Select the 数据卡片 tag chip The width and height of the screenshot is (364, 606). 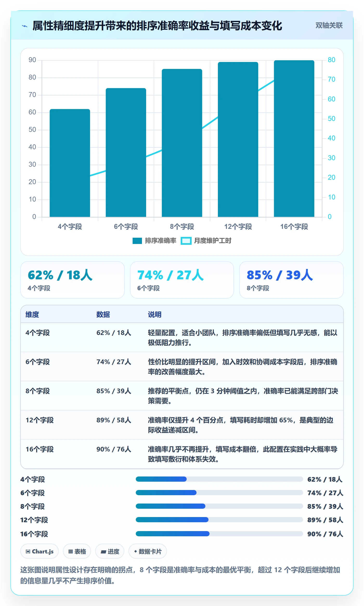148,551
